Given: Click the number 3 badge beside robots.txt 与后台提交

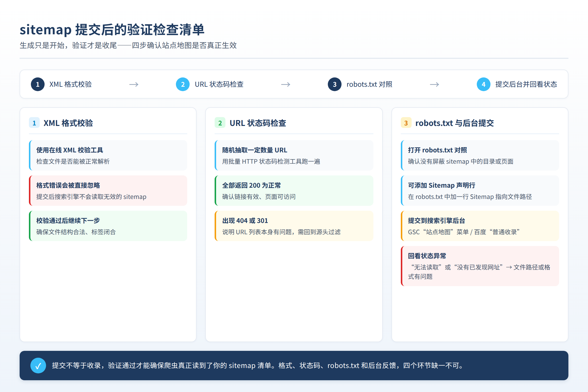Looking at the screenshot, I should click(406, 123).
